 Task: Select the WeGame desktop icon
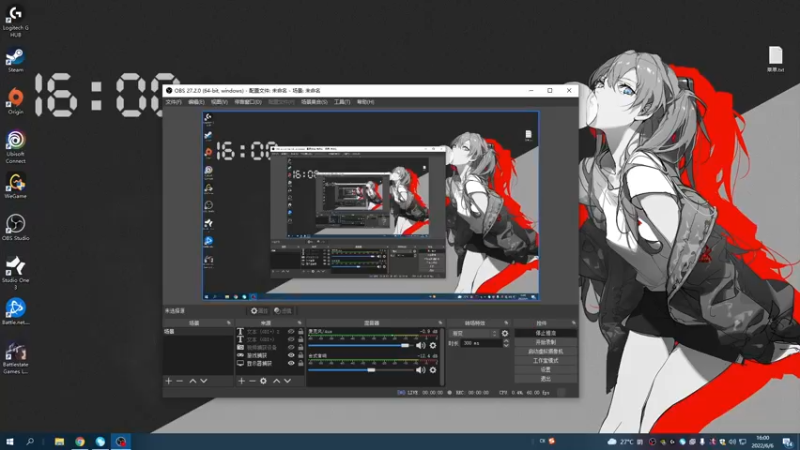point(15,186)
